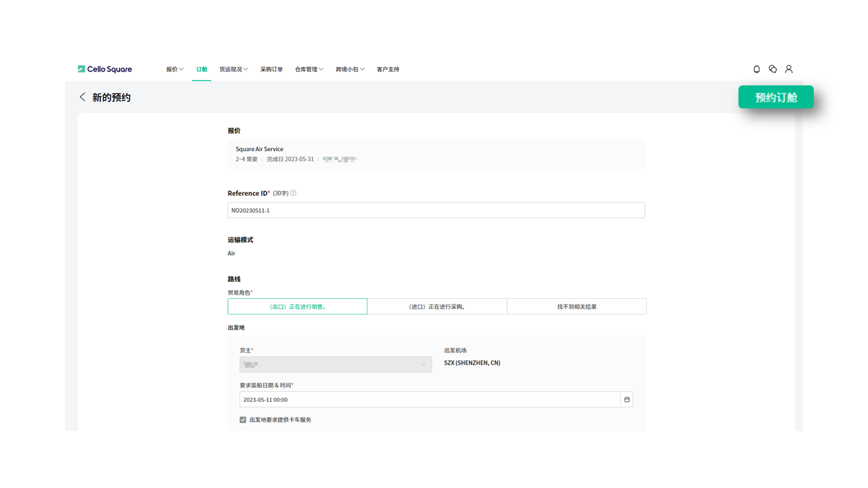The width and height of the screenshot is (868, 488).
Task: Expand the 仓库管理 menu dropdown
Action: pos(309,69)
